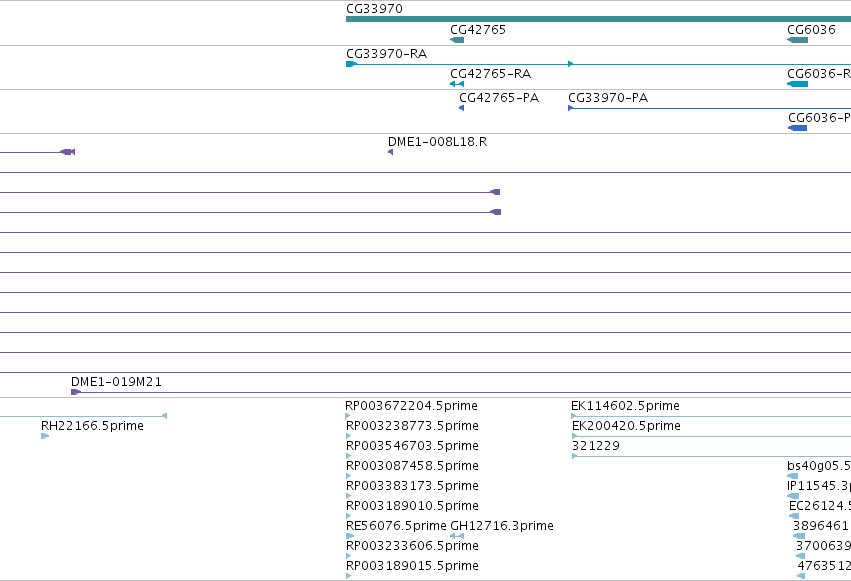Viewport: 851px width, 581px height.
Task: Select the 321229 feature start arrow
Action: [x=575, y=456]
